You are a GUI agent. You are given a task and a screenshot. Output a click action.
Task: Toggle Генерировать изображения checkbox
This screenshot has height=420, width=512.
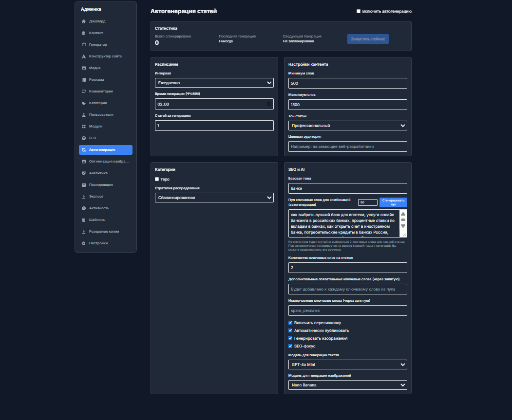point(290,338)
